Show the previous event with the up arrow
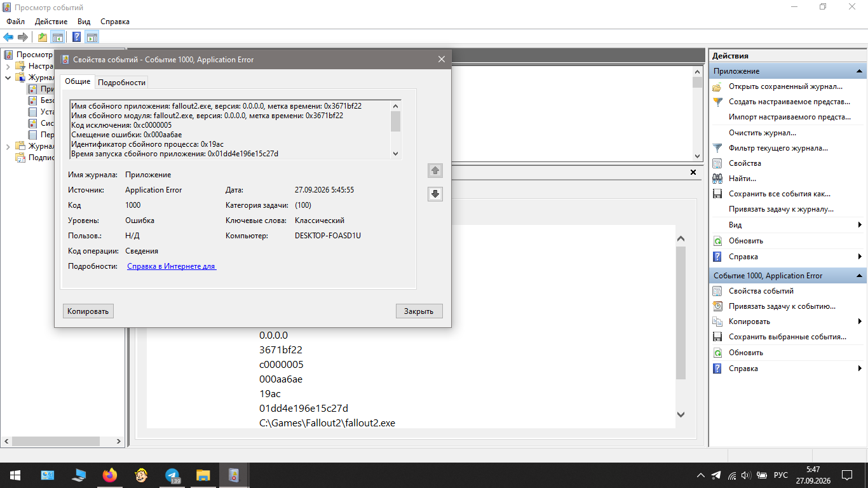The width and height of the screenshot is (868, 488). [x=435, y=170]
